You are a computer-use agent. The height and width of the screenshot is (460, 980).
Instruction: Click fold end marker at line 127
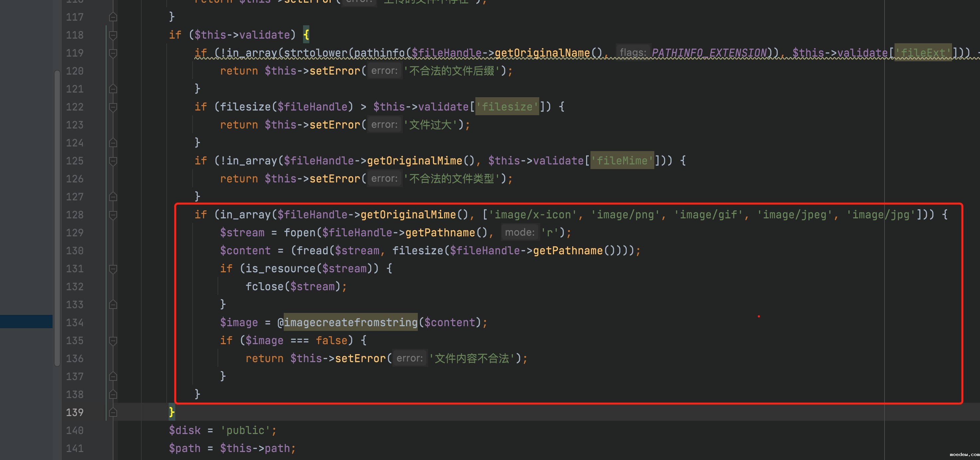(113, 197)
